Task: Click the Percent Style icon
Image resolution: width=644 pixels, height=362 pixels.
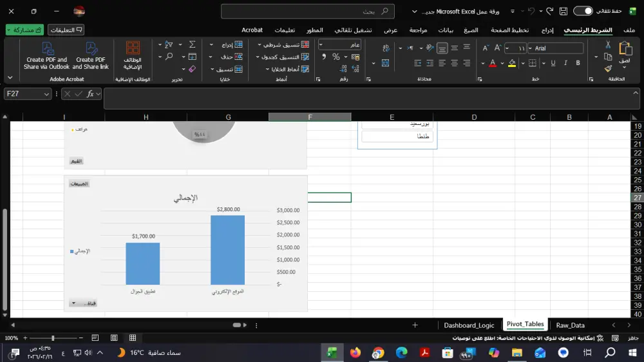Action: pos(336,57)
